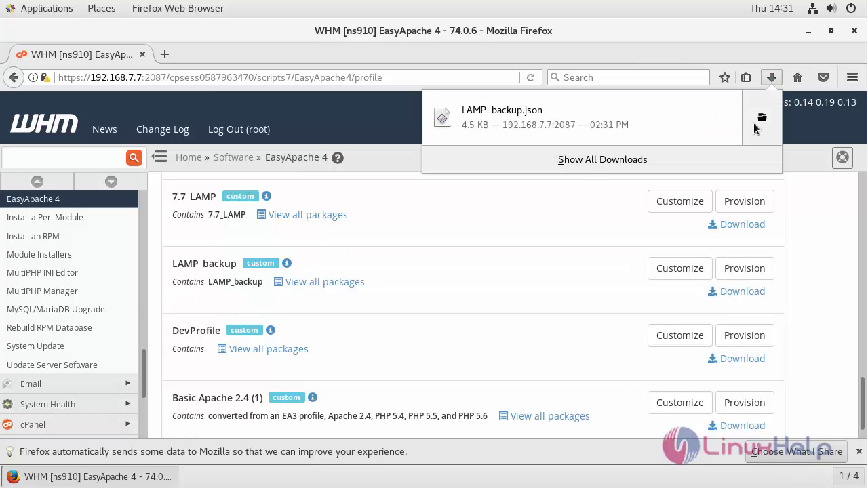Screen dimensions: 868x488
Task: Download the DevProfile profile
Action: 736,359
